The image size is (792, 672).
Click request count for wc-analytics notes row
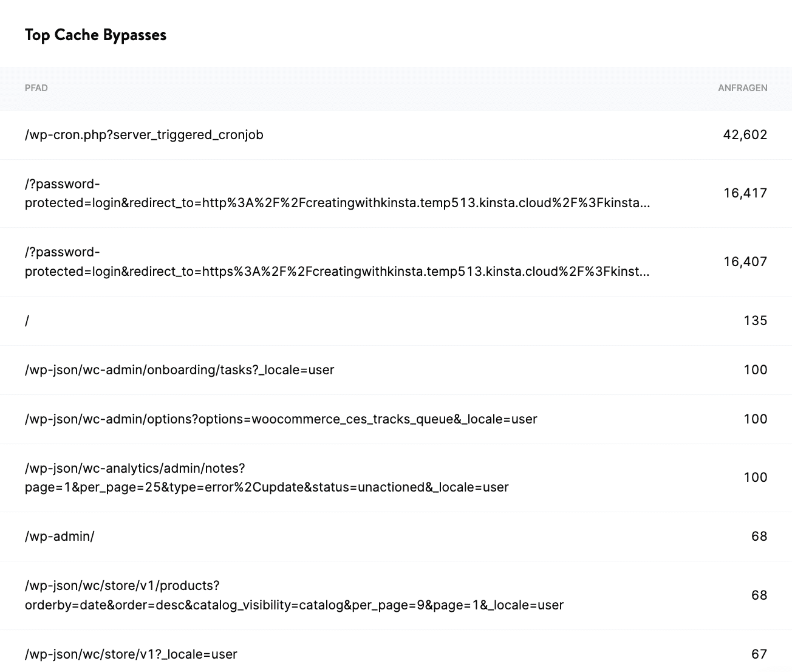tap(755, 478)
